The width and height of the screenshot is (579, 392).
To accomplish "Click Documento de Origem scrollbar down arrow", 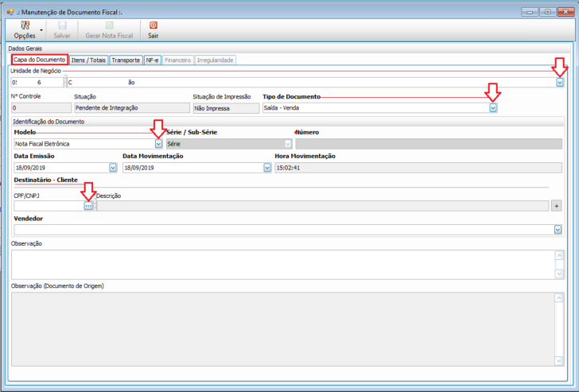I will 559,361.
